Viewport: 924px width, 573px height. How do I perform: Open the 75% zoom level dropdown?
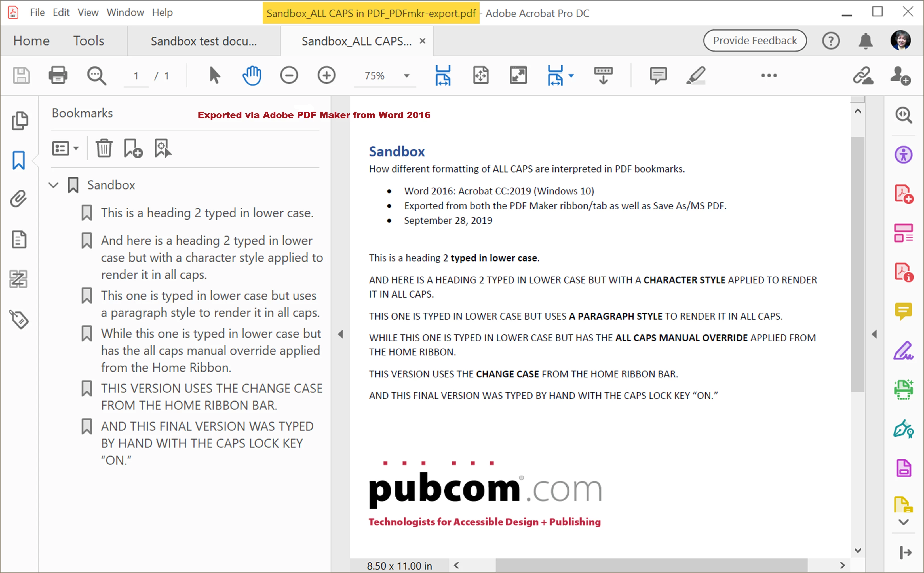click(x=406, y=75)
